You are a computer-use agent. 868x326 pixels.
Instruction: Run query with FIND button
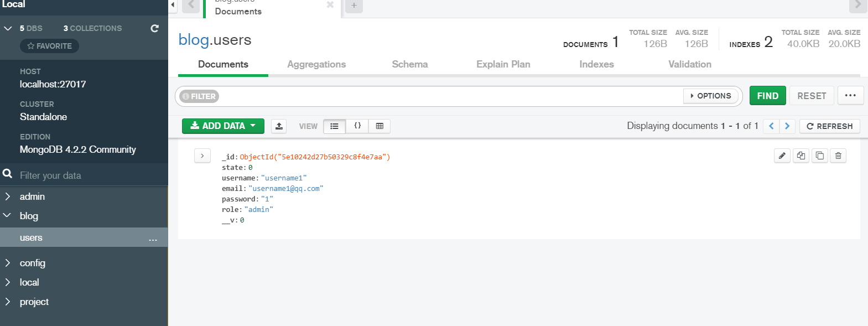click(x=767, y=96)
